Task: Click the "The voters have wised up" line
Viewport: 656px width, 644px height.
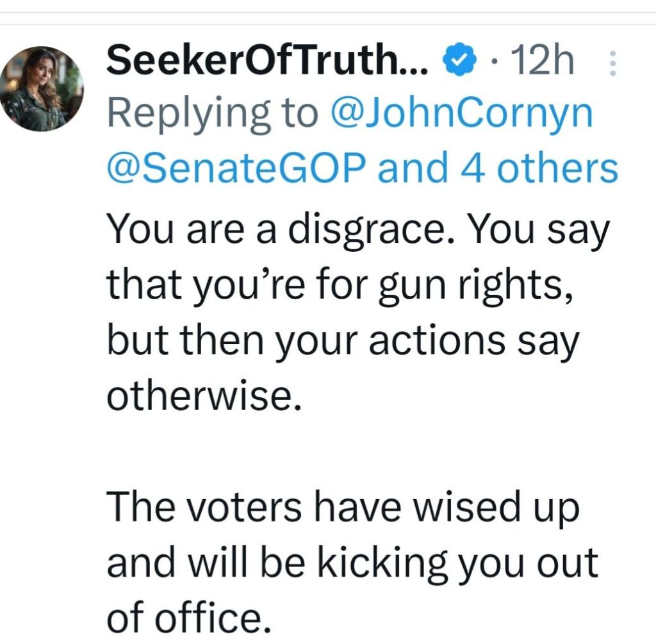Action: tap(342, 507)
